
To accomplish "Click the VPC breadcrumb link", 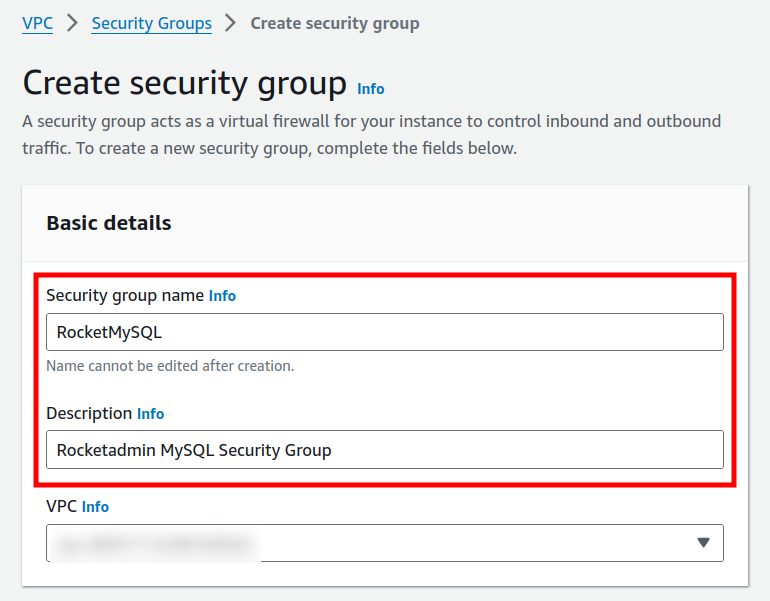I will coord(37,23).
